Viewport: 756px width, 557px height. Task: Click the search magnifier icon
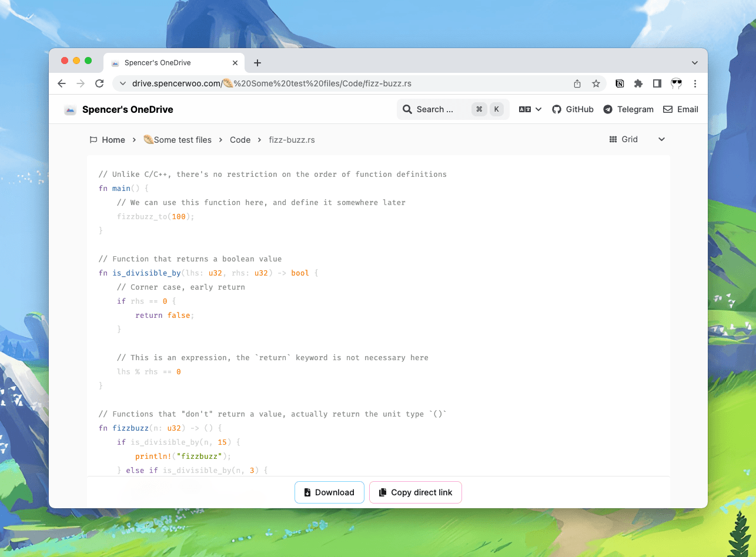pos(407,109)
